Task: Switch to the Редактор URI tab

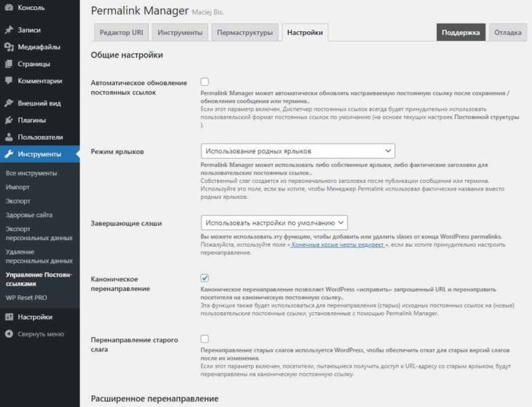Action: (121, 33)
